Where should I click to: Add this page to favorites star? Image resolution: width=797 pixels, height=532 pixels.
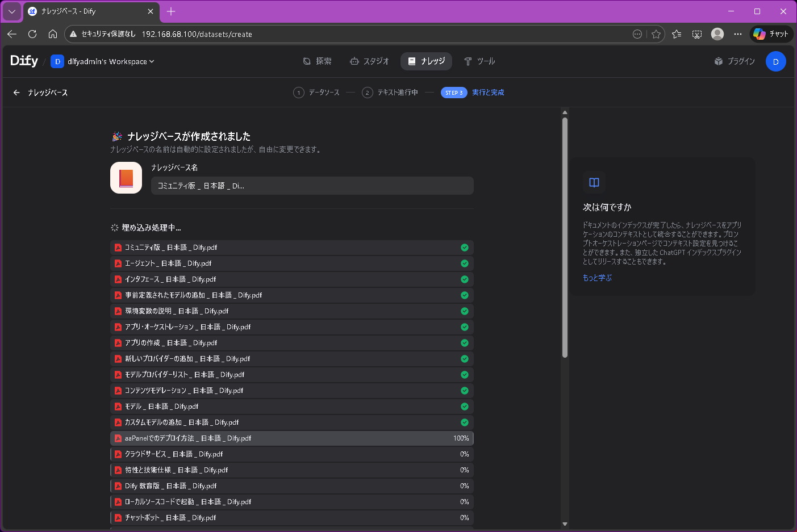(656, 34)
